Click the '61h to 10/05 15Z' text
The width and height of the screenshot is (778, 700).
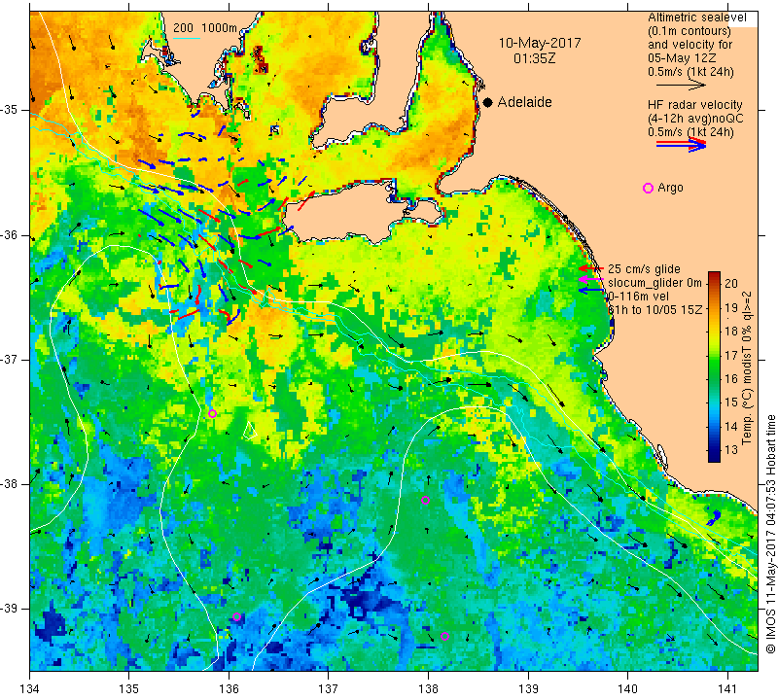(654, 309)
